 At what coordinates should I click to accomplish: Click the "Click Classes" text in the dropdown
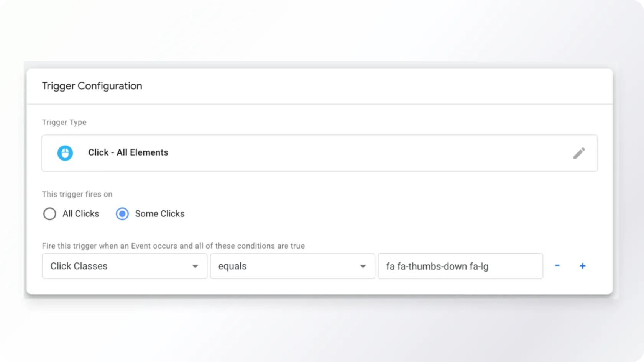click(x=79, y=266)
